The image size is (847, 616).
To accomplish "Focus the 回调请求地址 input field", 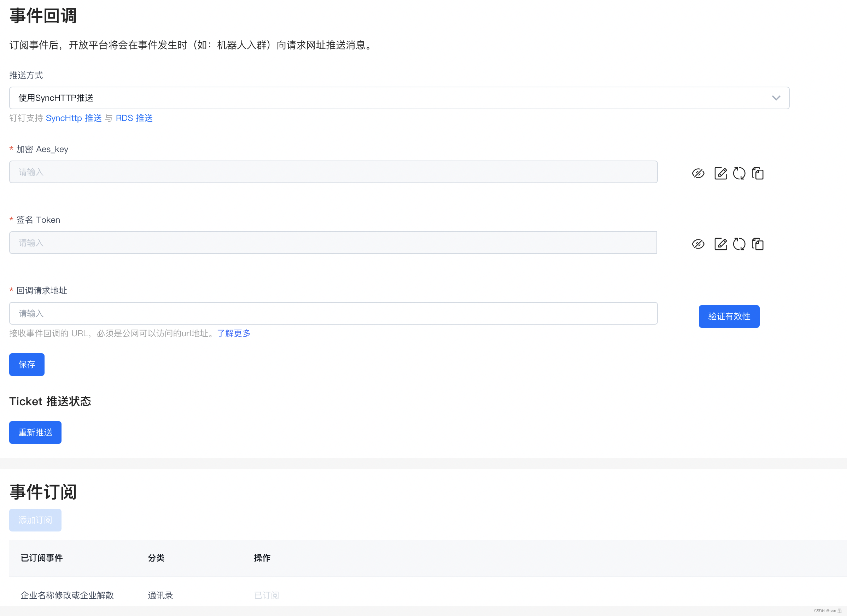I will tap(333, 313).
